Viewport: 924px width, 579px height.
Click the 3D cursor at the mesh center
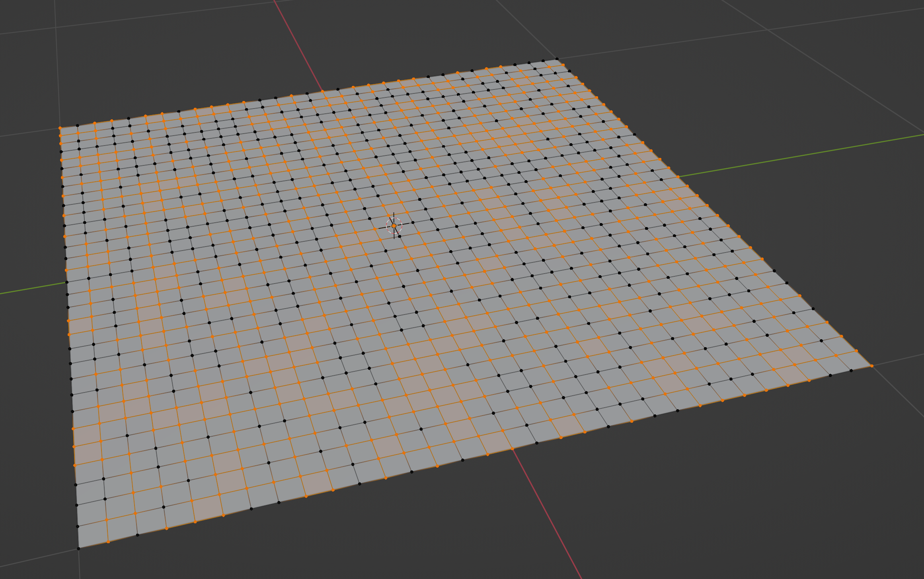[x=394, y=225]
